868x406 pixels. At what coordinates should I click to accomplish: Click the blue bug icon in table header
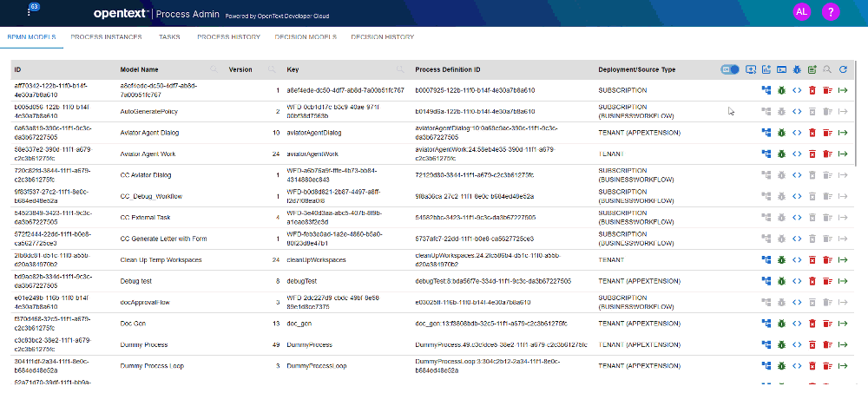click(797, 69)
